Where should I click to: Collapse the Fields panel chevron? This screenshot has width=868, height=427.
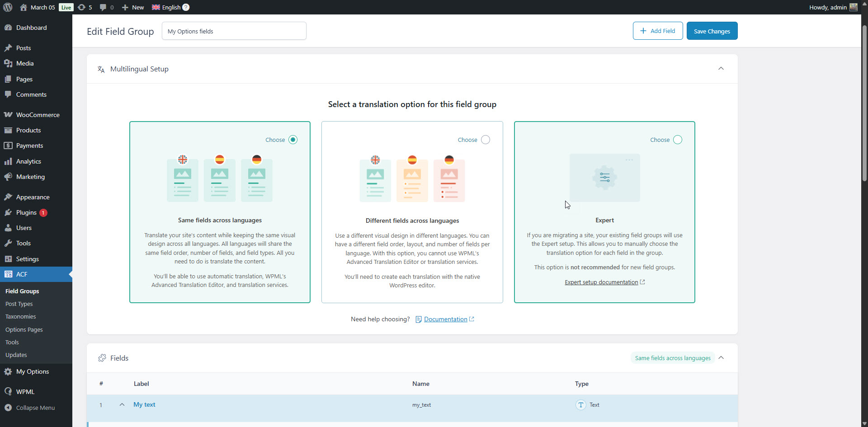pos(721,358)
